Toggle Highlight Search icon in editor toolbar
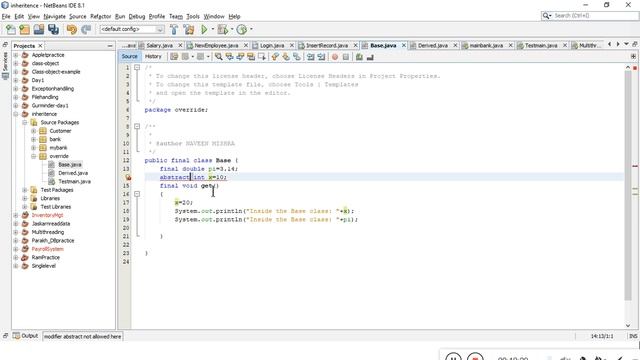Viewport: 640px width, 360px height. click(x=251, y=57)
